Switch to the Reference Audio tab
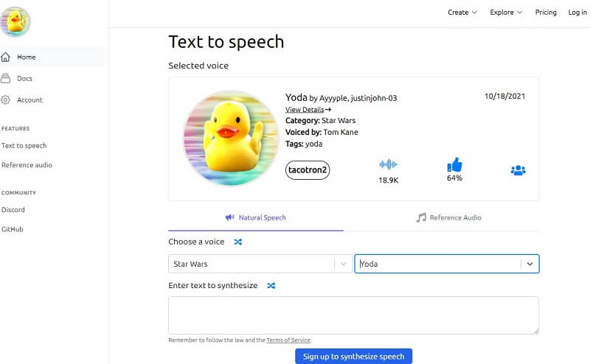The height and width of the screenshot is (364, 590). point(448,217)
